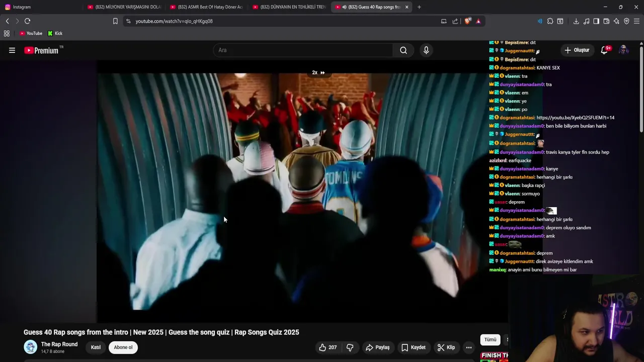Image resolution: width=644 pixels, height=362 pixels.
Task: Mute audio icon on Guess 40 Rap tab
Action: coord(344,7)
